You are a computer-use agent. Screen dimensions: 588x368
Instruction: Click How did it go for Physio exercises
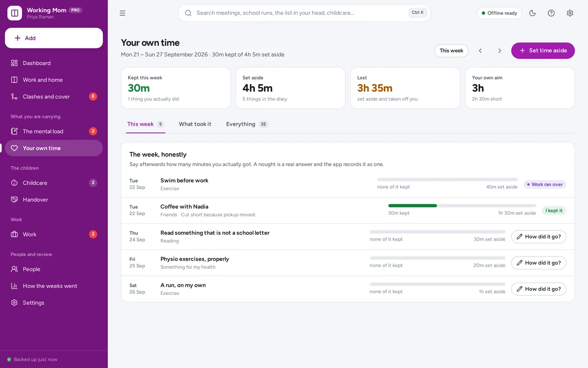pyautogui.click(x=538, y=263)
